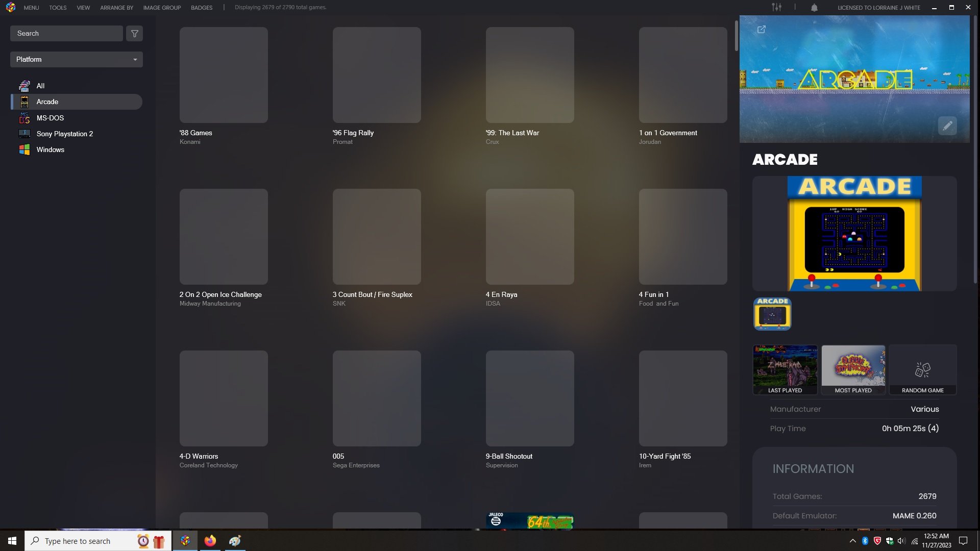Open the filter funnel icon beside Search
Screen dimensions: 980x551
tap(134, 34)
